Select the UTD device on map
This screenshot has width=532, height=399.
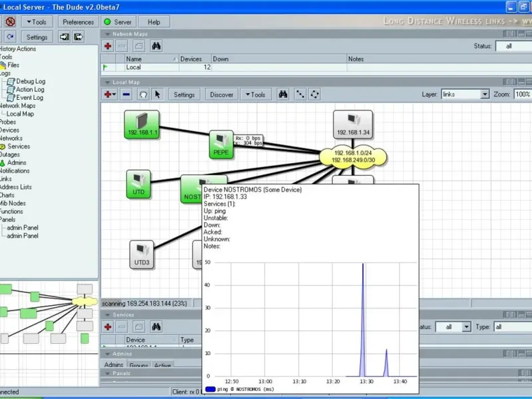(138, 184)
